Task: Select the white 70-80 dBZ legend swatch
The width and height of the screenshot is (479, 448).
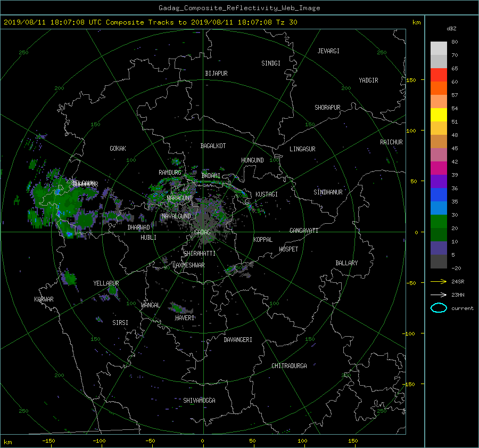Action: coord(439,48)
